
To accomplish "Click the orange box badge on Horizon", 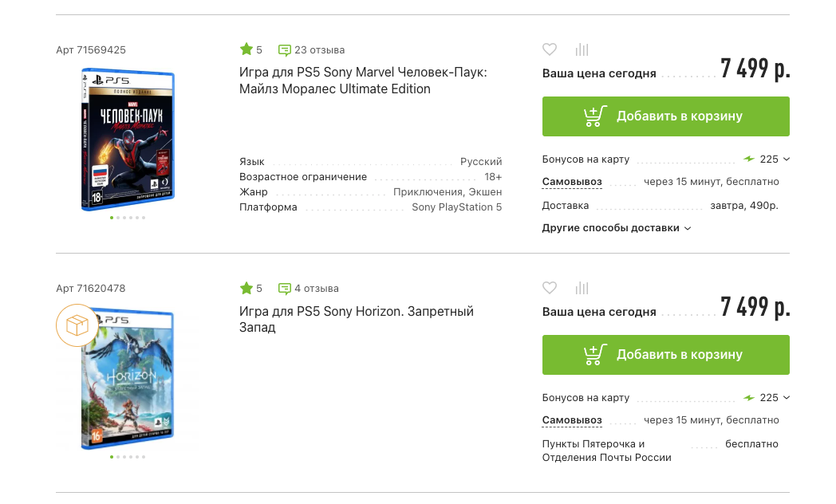I will [x=77, y=325].
